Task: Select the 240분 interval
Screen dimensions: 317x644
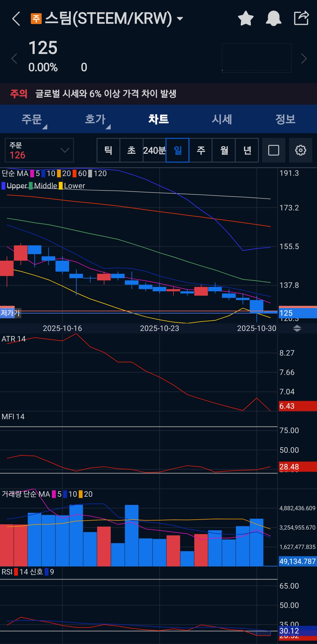Action: (154, 150)
